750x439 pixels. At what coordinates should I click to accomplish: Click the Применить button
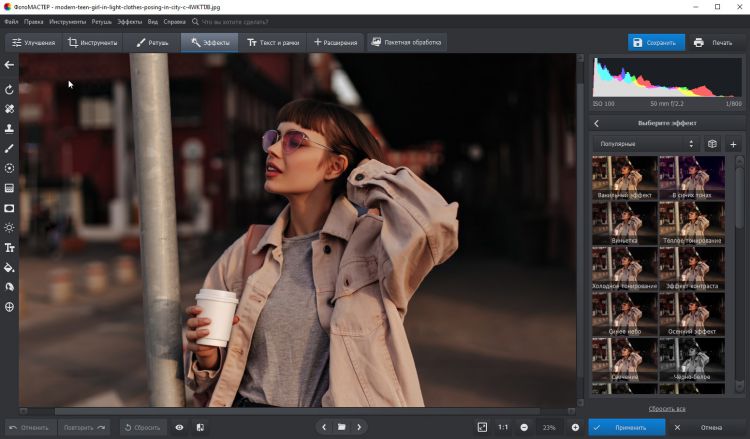(627, 427)
